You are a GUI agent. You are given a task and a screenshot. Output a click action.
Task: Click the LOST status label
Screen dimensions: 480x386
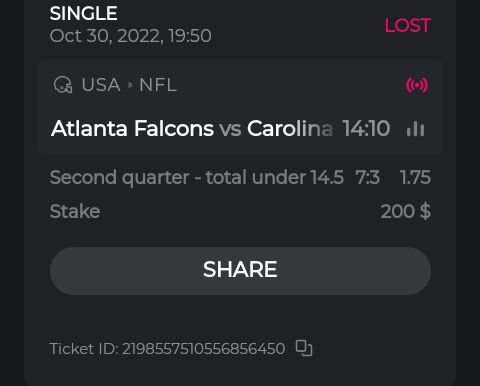coord(408,25)
